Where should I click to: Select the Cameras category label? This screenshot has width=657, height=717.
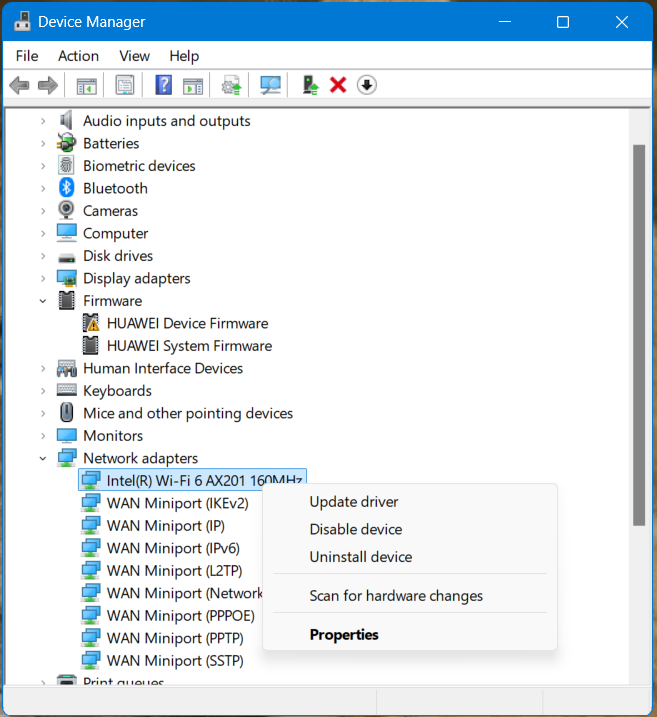tap(110, 211)
